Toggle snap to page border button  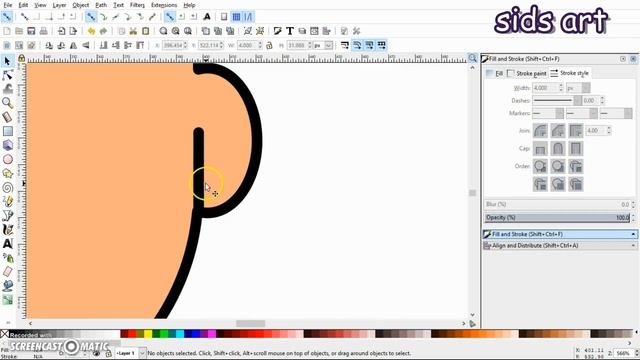point(224,17)
